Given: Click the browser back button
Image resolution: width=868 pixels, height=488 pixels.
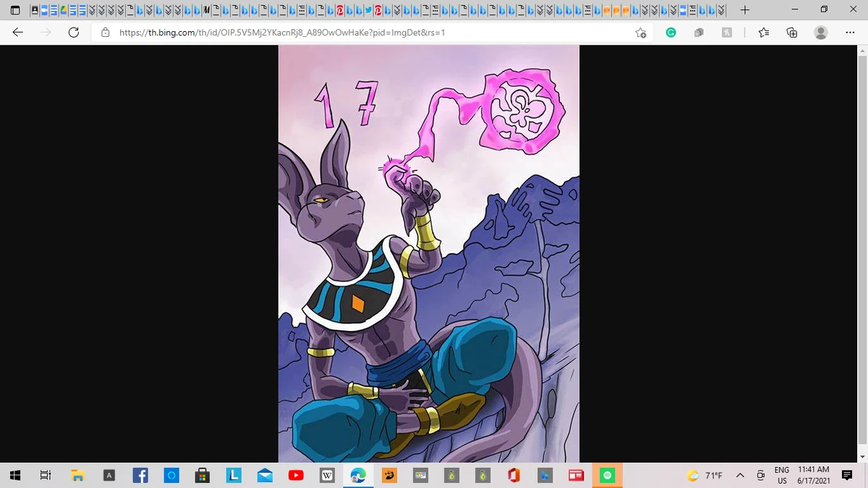Looking at the screenshot, I should (x=17, y=33).
